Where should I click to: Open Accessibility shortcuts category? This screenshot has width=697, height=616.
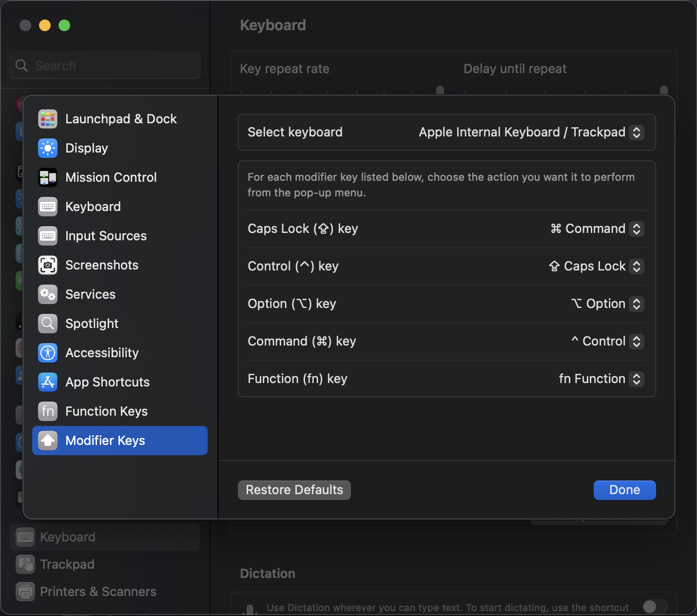pyautogui.click(x=120, y=353)
